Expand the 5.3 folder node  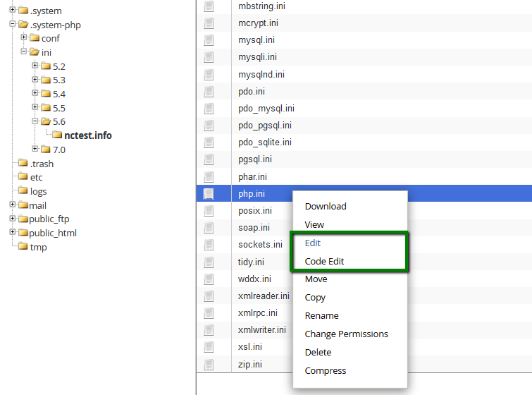[x=35, y=79]
